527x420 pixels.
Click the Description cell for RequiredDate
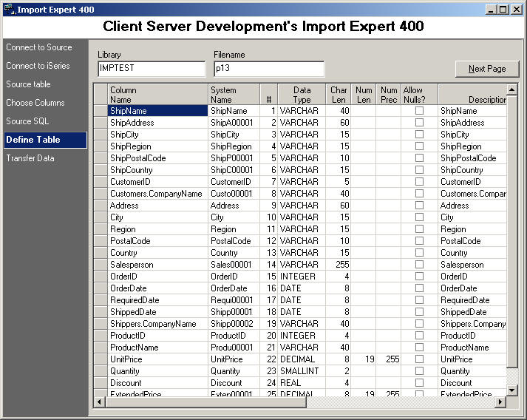(472, 300)
